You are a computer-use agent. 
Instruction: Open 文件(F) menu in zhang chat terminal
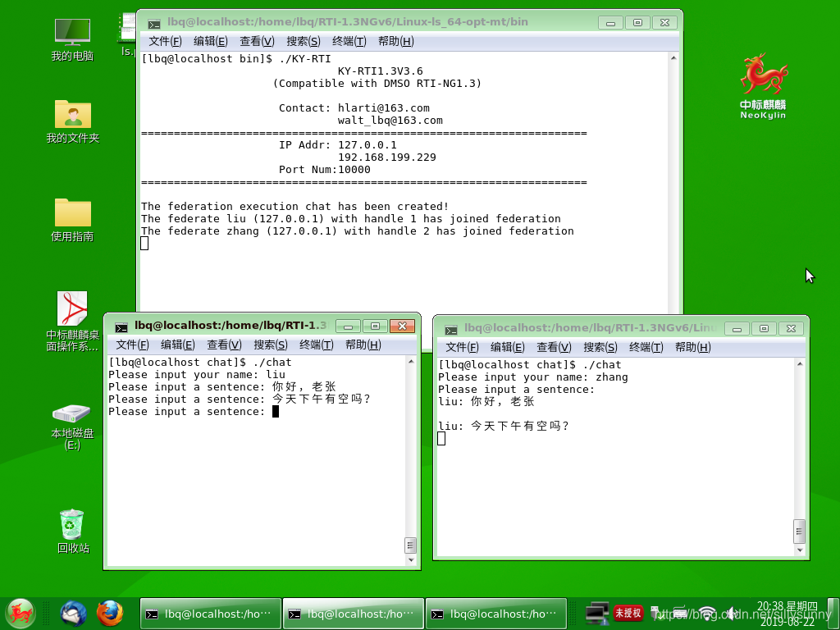[x=462, y=347]
